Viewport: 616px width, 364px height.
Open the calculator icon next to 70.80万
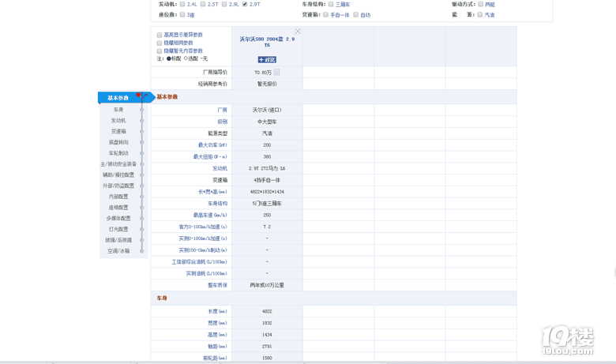[277, 72]
